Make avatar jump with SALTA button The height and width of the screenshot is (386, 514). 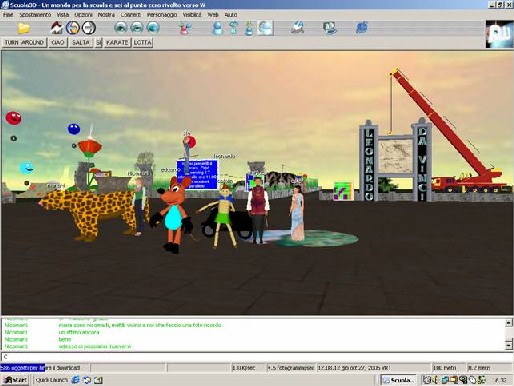tap(81, 43)
